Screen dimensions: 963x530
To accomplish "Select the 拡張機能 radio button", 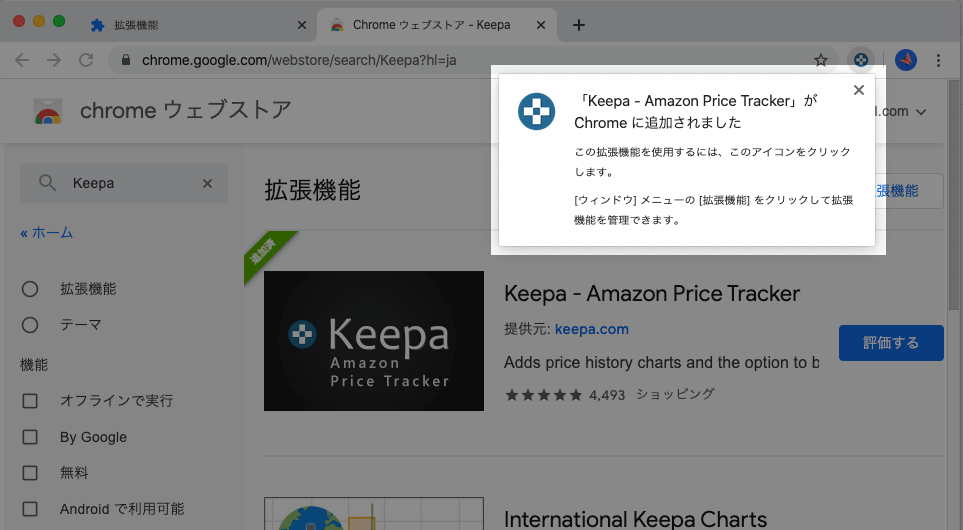I will 30,289.
